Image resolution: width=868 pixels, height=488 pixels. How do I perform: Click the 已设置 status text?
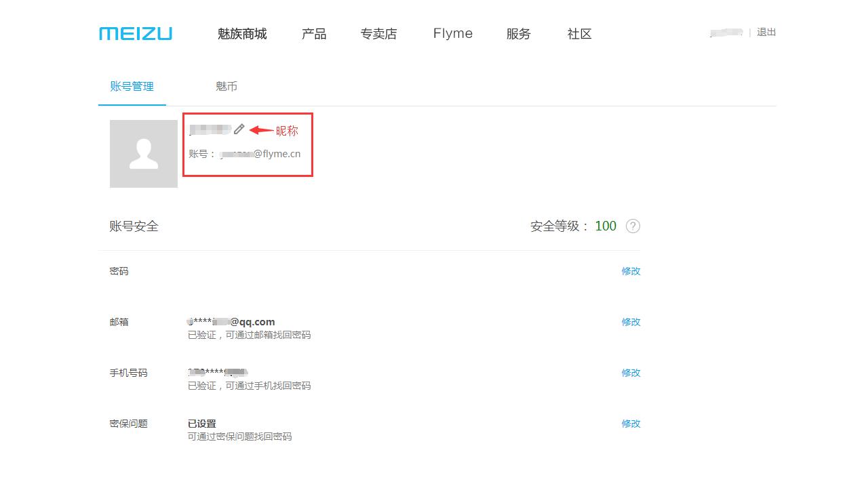pyautogui.click(x=202, y=424)
